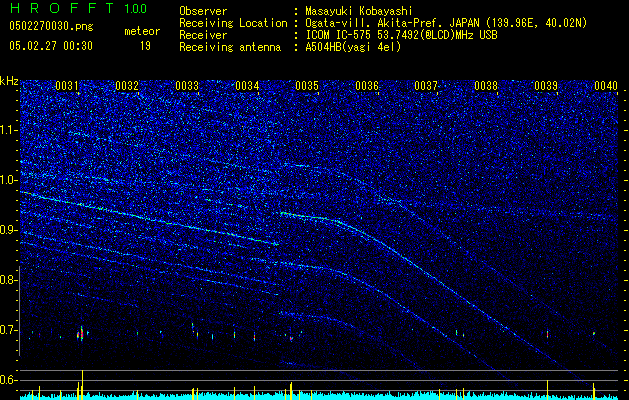The width and height of the screenshot is (629, 400).
Task: Click the receiver text ICOM IC-575 53.7492
Action: point(401,35)
